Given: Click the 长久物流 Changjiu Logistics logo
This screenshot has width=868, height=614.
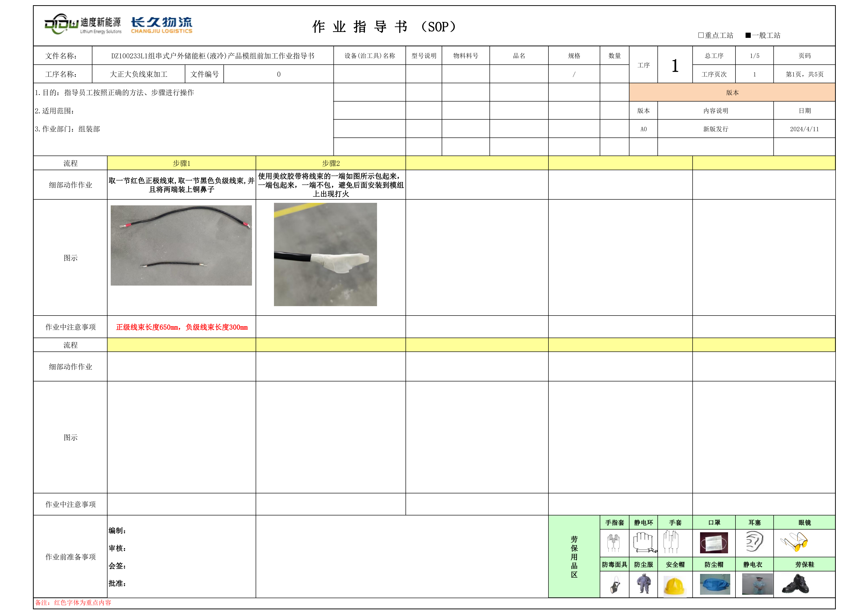Looking at the screenshot, I should coord(162,25).
